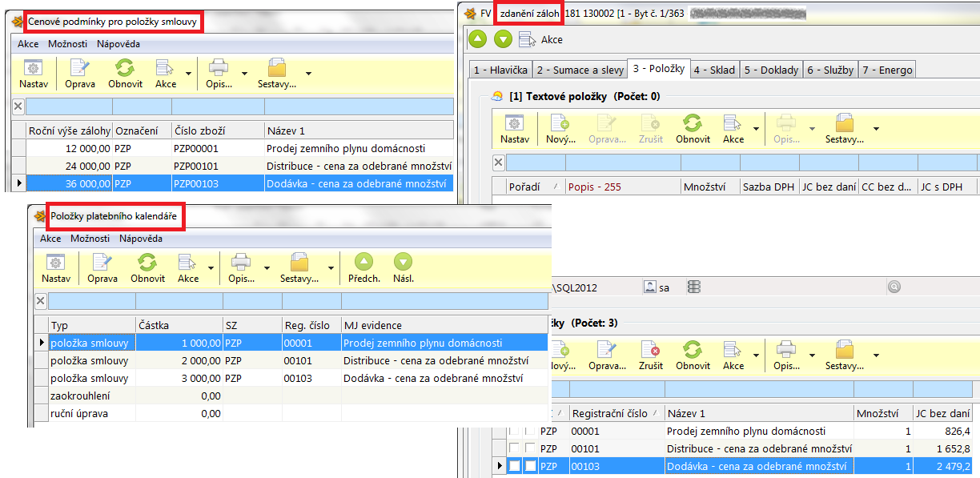The height and width of the screenshot is (478, 980).
Task: Open Opis dropdown arrow in bottom-right toolbar
Action: tap(811, 355)
